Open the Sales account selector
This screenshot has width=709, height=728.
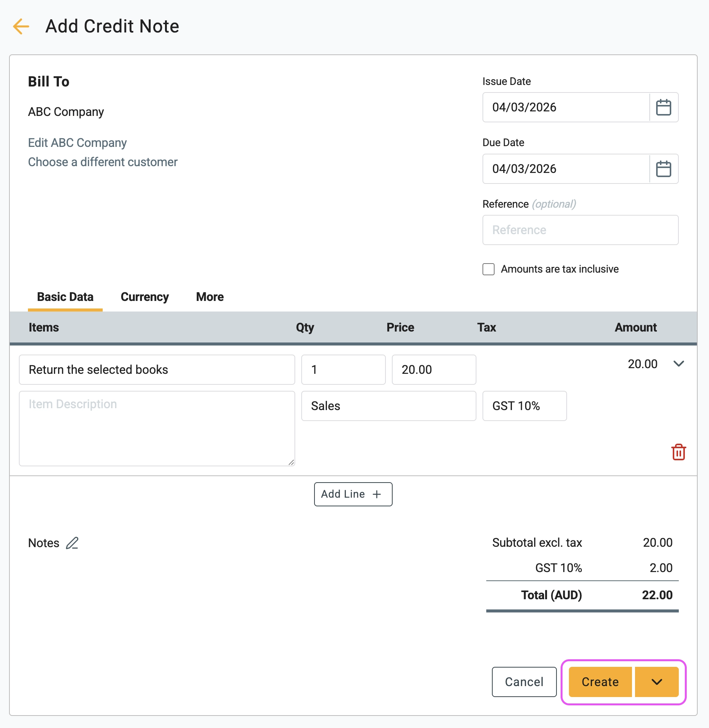click(388, 406)
